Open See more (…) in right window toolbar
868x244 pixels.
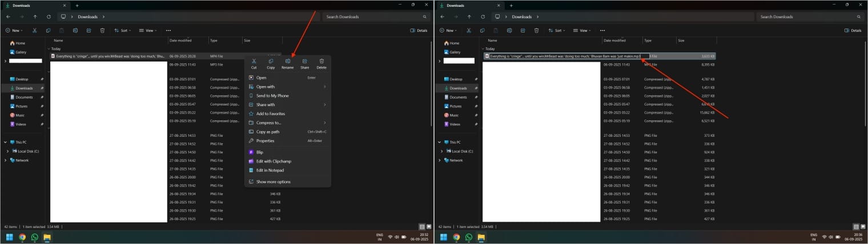[x=602, y=30]
